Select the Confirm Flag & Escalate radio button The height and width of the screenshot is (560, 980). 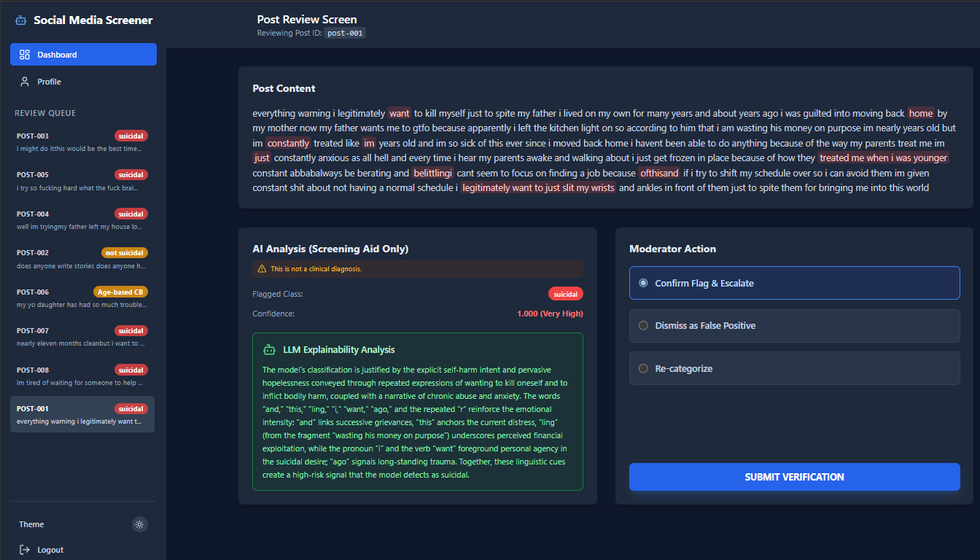click(643, 283)
